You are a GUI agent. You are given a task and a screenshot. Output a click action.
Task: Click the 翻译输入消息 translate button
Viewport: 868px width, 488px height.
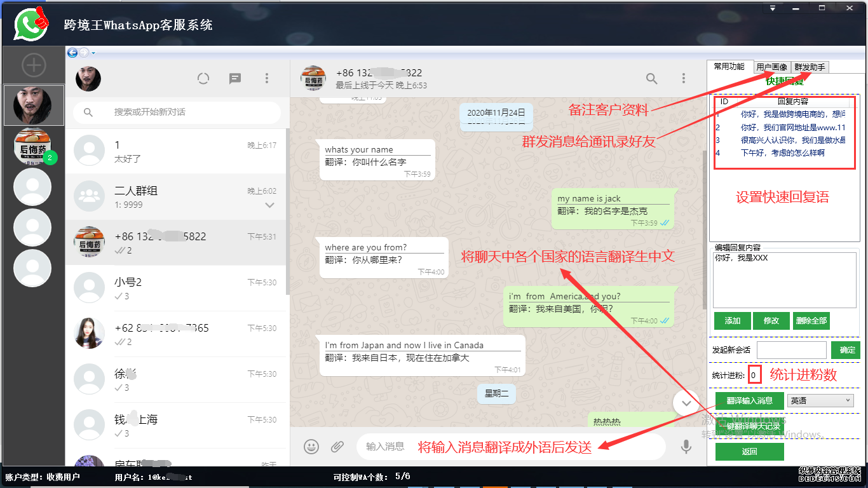(749, 400)
